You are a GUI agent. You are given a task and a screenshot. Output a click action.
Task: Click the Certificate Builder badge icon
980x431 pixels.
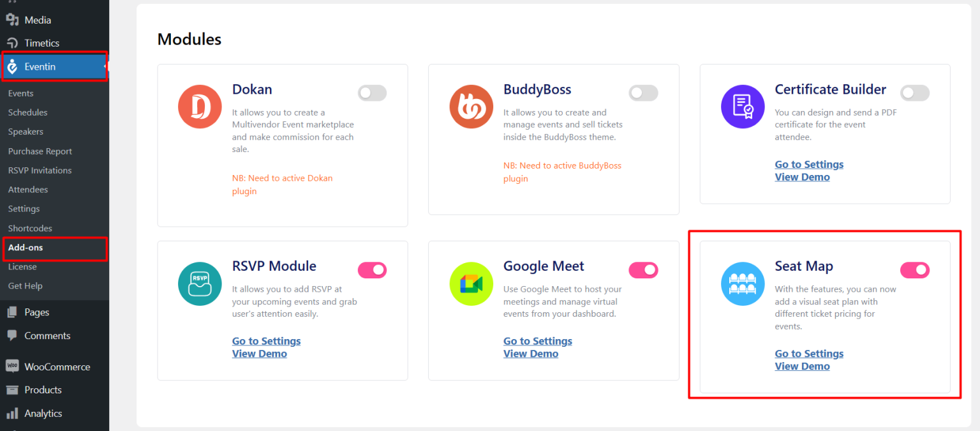pyautogui.click(x=743, y=107)
